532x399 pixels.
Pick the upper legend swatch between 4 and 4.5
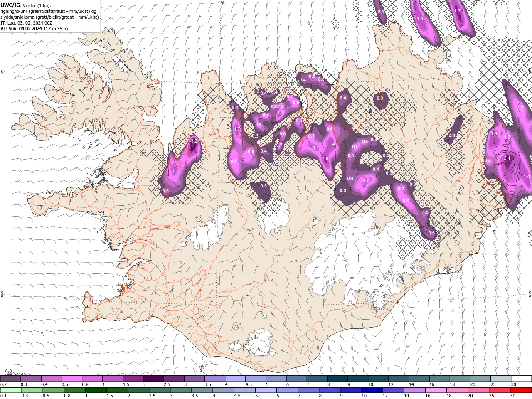(x=235, y=379)
